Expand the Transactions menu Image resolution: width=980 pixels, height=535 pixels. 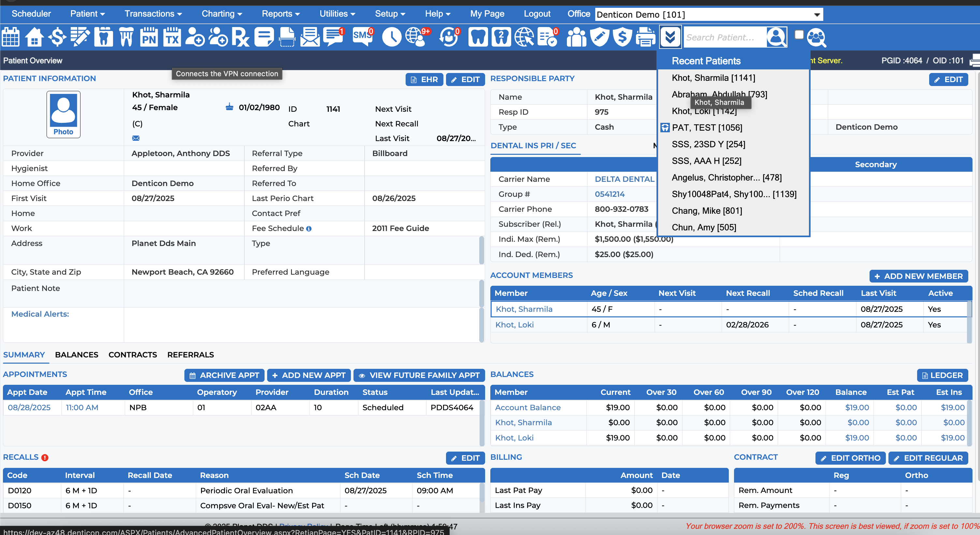click(153, 14)
